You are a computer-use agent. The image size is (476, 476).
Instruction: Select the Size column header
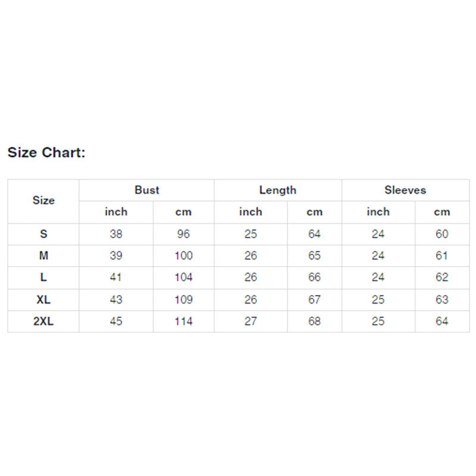point(43,201)
